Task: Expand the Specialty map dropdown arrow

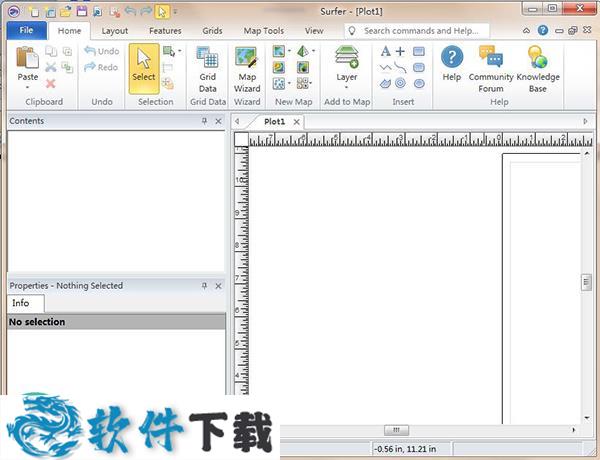Action: click(311, 83)
